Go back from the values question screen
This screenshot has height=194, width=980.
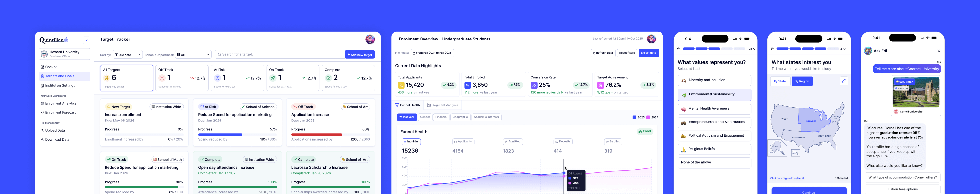678,49
